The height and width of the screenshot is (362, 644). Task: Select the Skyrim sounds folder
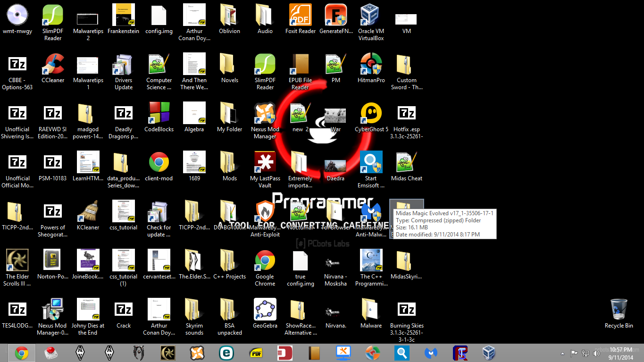pos(194,316)
